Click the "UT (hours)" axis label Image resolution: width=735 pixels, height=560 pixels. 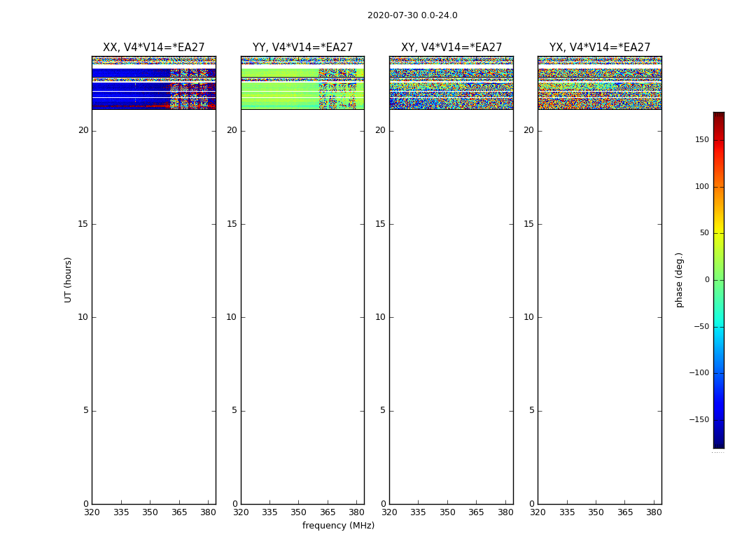(69, 279)
